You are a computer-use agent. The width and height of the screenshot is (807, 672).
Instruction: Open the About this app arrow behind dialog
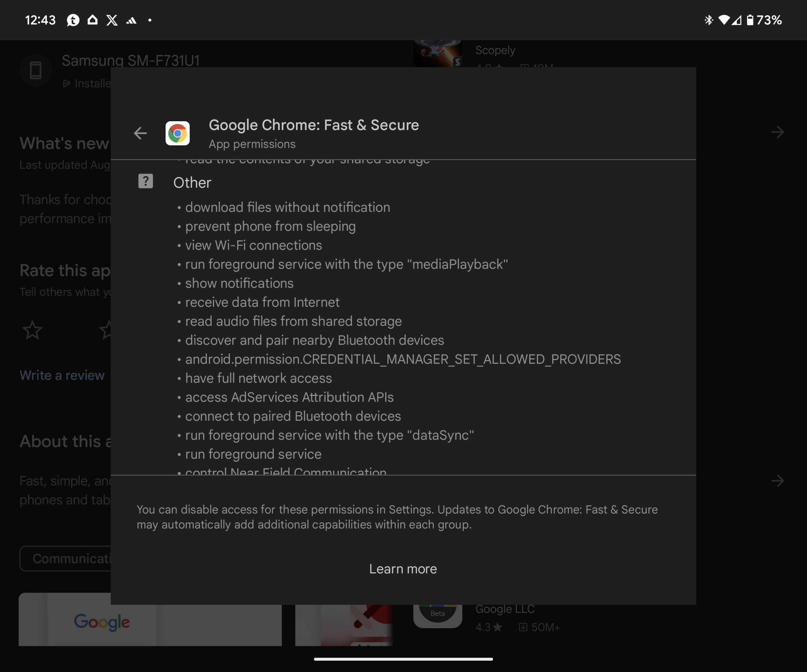pyautogui.click(x=777, y=481)
